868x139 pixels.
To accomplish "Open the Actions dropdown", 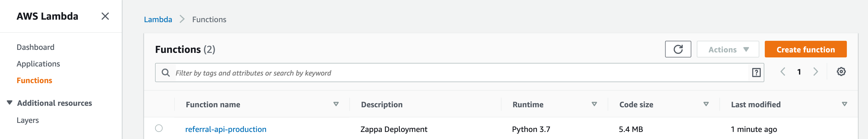I will pos(728,50).
